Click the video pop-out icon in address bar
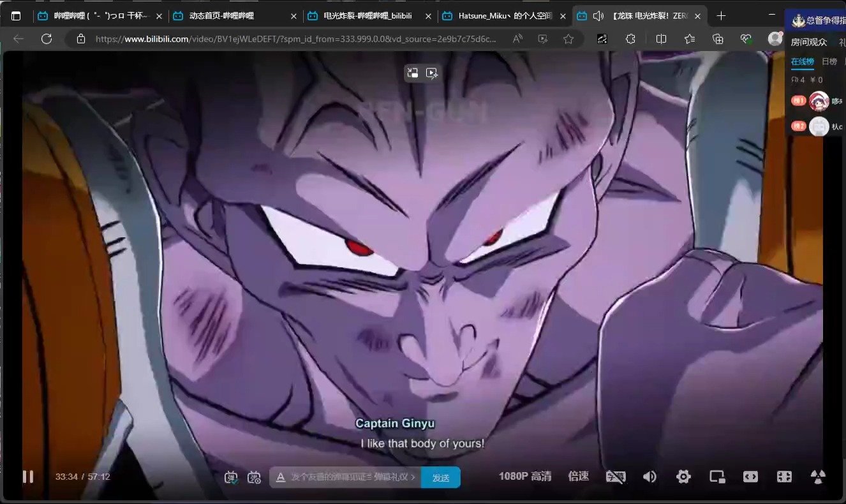 [x=543, y=39]
